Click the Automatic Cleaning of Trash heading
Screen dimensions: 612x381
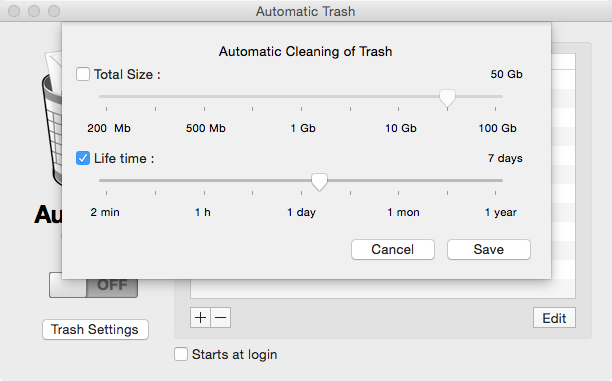click(x=305, y=51)
